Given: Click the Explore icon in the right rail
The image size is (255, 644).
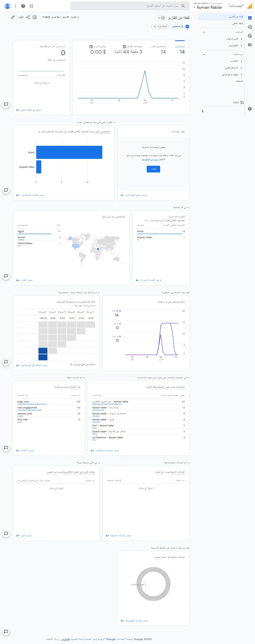Looking at the screenshot, I should (x=250, y=27).
